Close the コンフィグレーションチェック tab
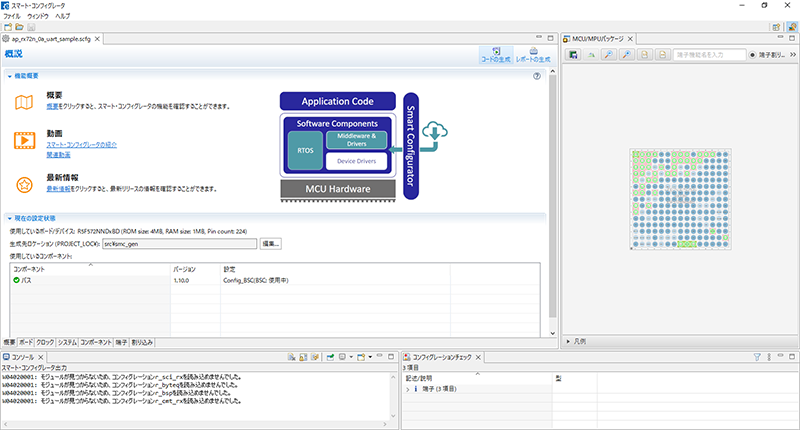Screen dimensions: 800x430 pyautogui.click(x=478, y=357)
